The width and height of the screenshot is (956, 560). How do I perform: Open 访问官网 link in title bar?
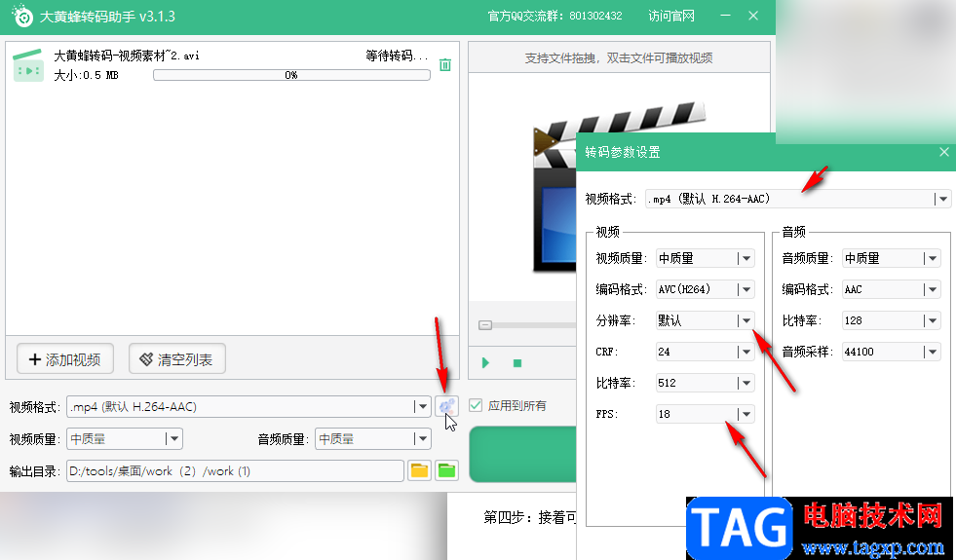pyautogui.click(x=671, y=16)
